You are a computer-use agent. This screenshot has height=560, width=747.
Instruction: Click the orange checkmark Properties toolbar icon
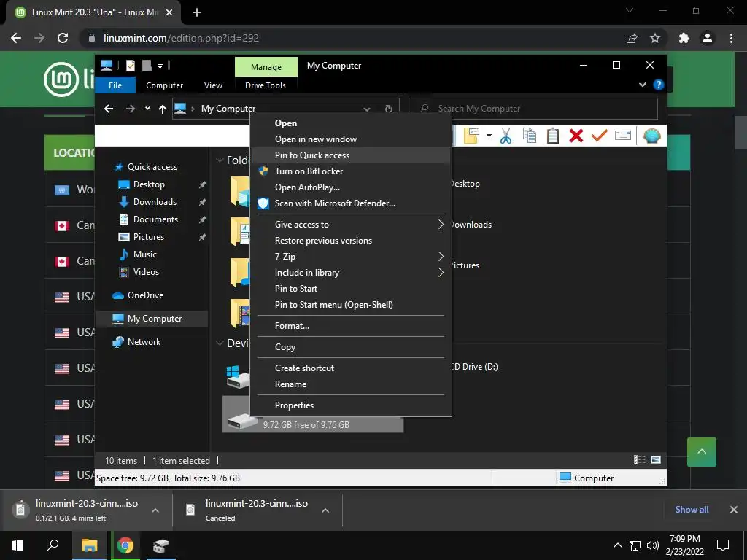point(600,136)
